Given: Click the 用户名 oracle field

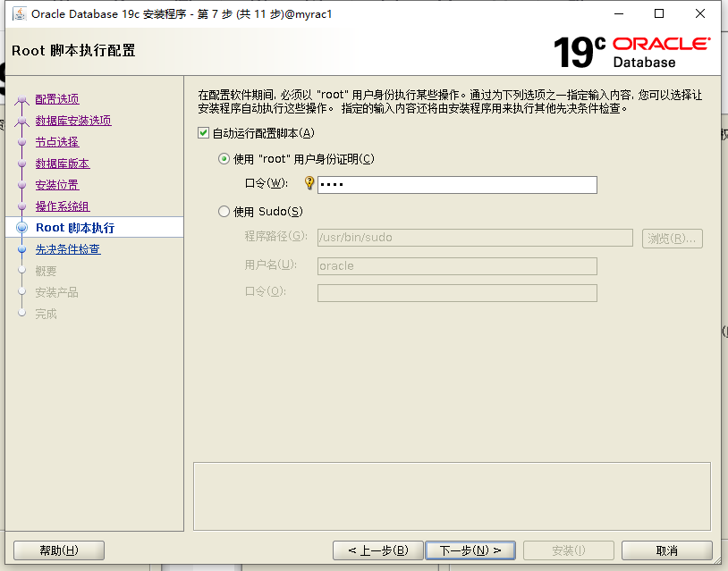Looking at the screenshot, I should pos(457,266).
